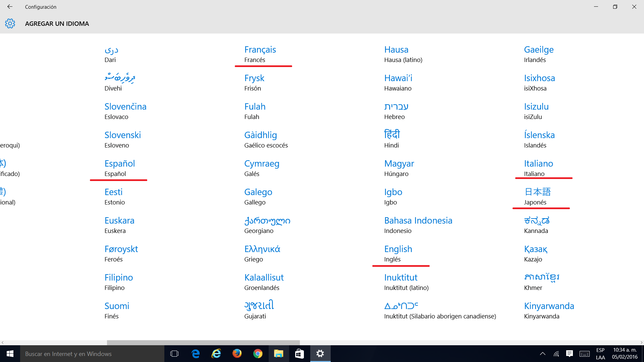Open Google Chrome from the taskbar

pos(258,354)
